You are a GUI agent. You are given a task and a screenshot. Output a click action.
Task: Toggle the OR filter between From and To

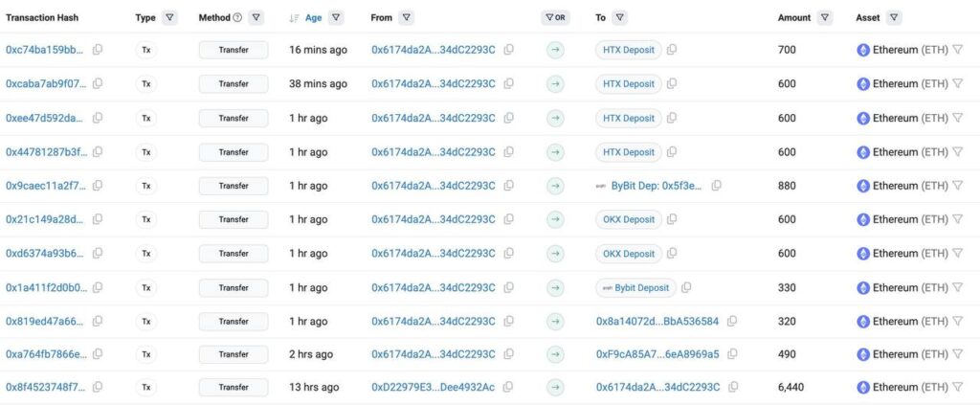[555, 17]
